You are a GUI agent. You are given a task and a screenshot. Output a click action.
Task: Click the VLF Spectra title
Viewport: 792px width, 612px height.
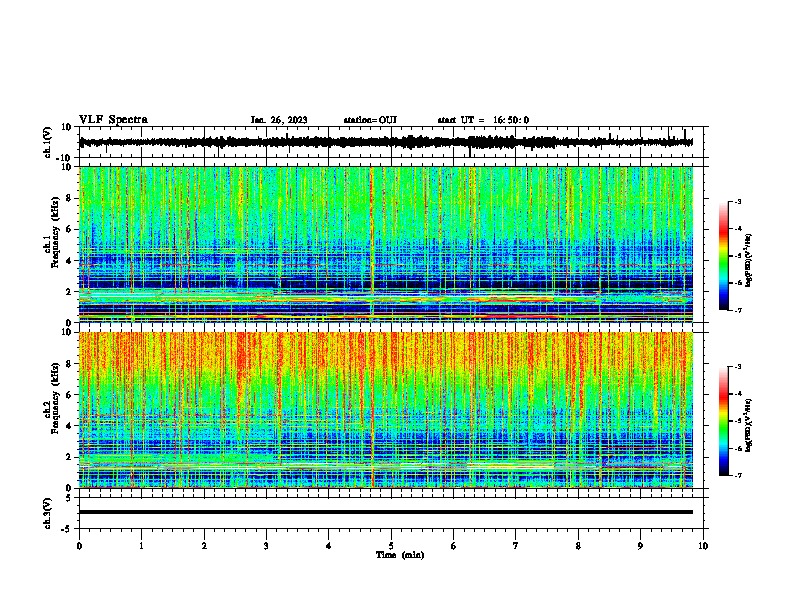pos(113,120)
